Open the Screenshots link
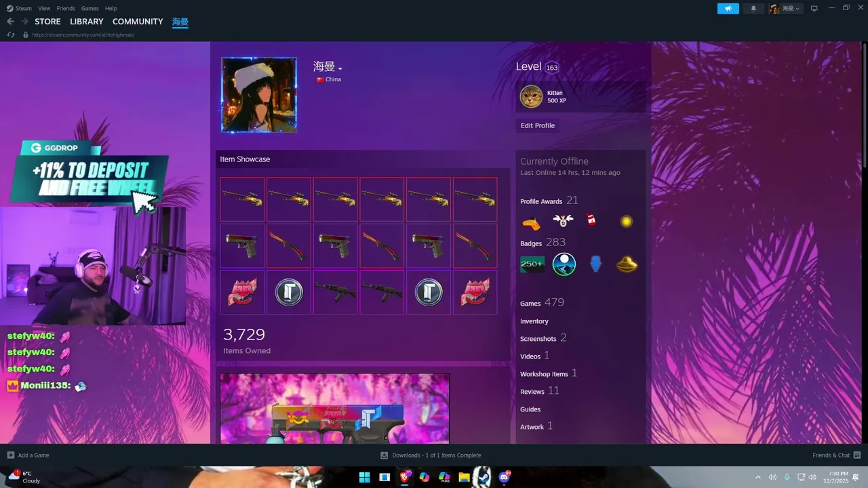The width and height of the screenshot is (868, 488). (543, 338)
